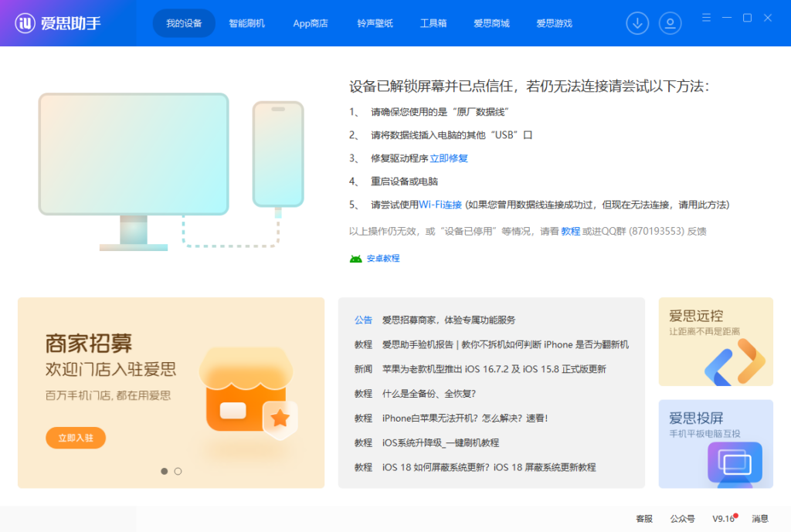Open the user account profile icon
The image size is (791, 532).
[x=670, y=23]
